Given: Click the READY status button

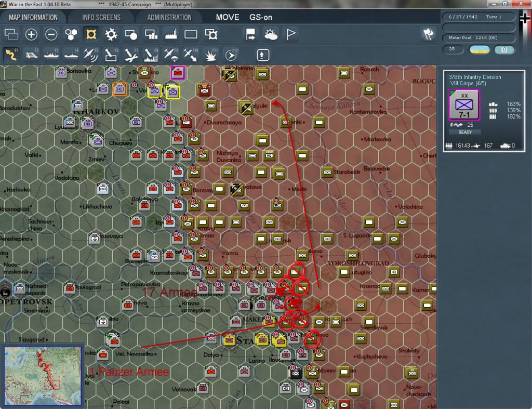Looking at the screenshot, I should click(x=465, y=132).
